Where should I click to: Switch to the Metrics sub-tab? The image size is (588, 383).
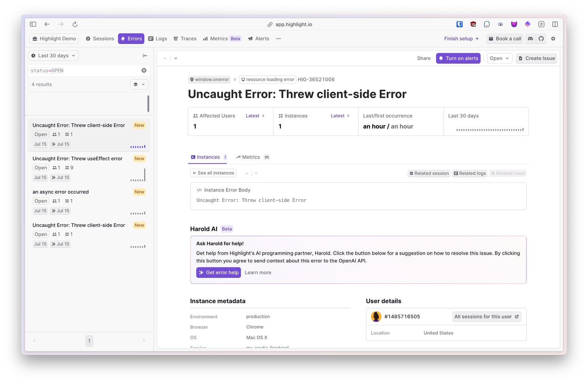point(252,157)
